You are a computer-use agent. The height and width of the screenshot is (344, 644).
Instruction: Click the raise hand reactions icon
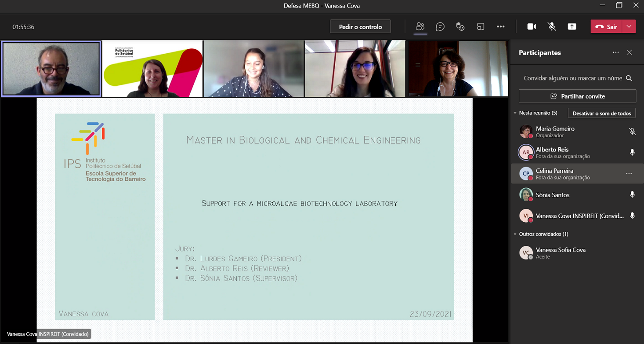tap(460, 26)
